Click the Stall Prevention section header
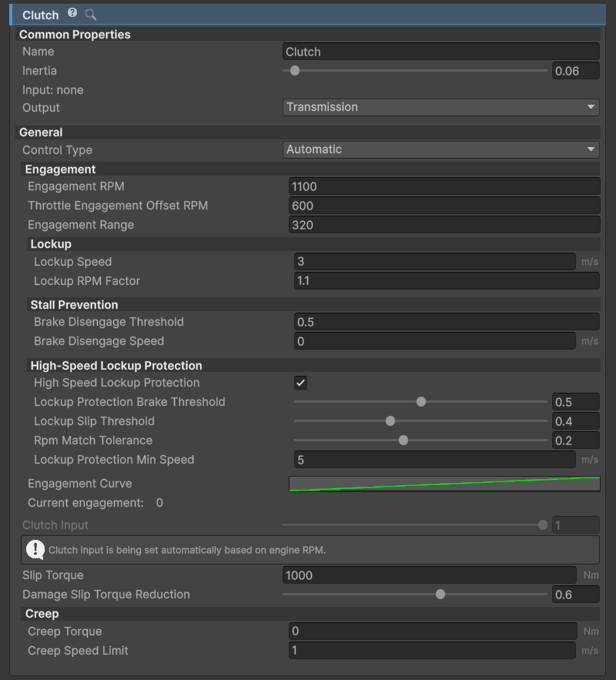 click(x=313, y=305)
